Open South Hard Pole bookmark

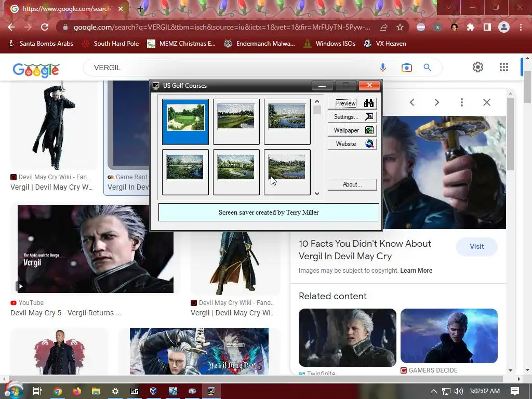tap(111, 44)
